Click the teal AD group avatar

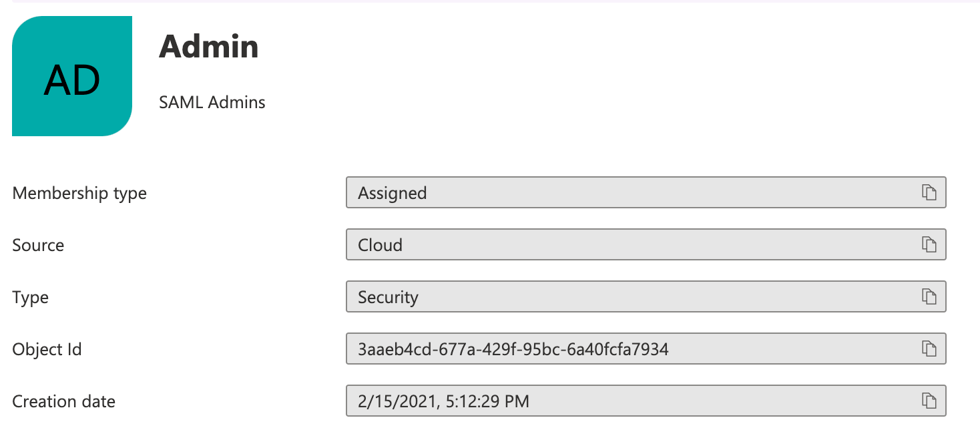pyautogui.click(x=72, y=76)
